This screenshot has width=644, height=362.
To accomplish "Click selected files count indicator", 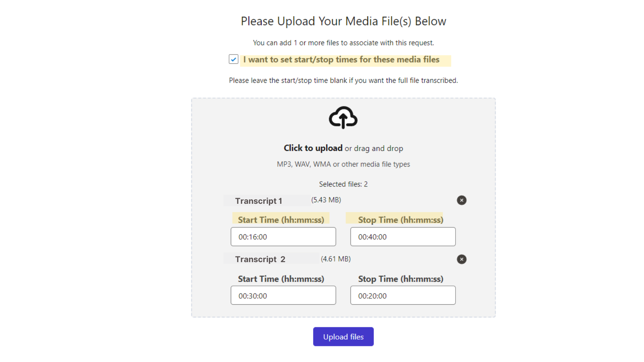I will 343,184.
